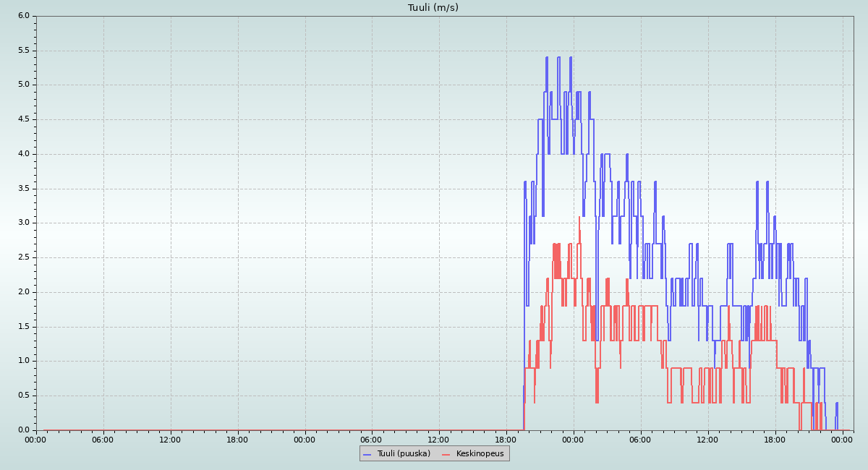The height and width of the screenshot is (470, 868).
Task: Select the 0.0 y-axis baseline label
Action: pos(24,430)
